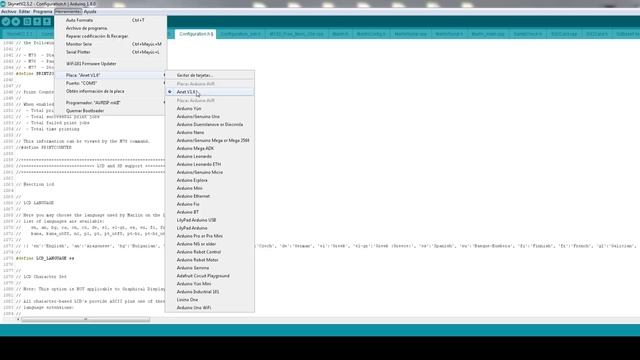Choose Arduino NG or older
The height and width of the screenshot is (360, 640).
coord(210,244)
